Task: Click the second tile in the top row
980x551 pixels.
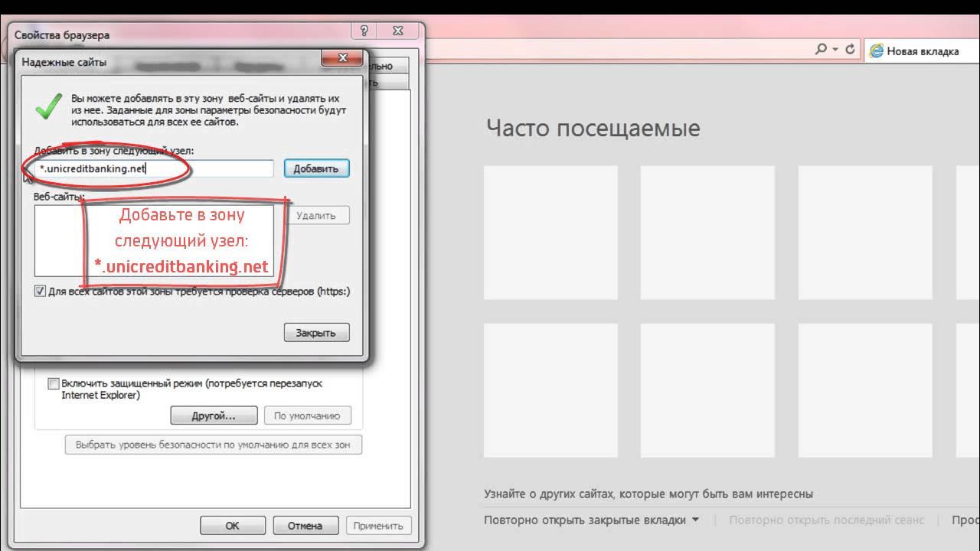Action: click(x=707, y=233)
